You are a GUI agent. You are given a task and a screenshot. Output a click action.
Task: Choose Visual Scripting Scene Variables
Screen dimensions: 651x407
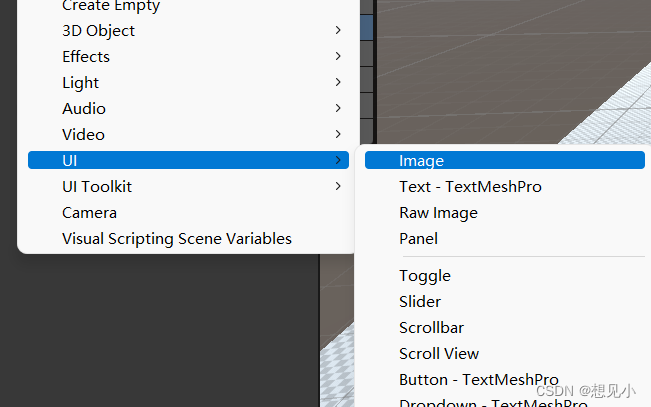(188, 239)
